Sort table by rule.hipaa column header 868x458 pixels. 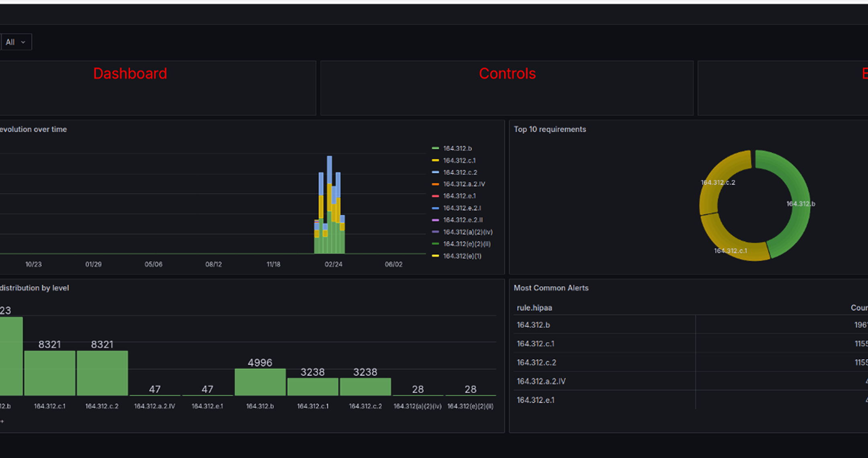pyautogui.click(x=534, y=308)
